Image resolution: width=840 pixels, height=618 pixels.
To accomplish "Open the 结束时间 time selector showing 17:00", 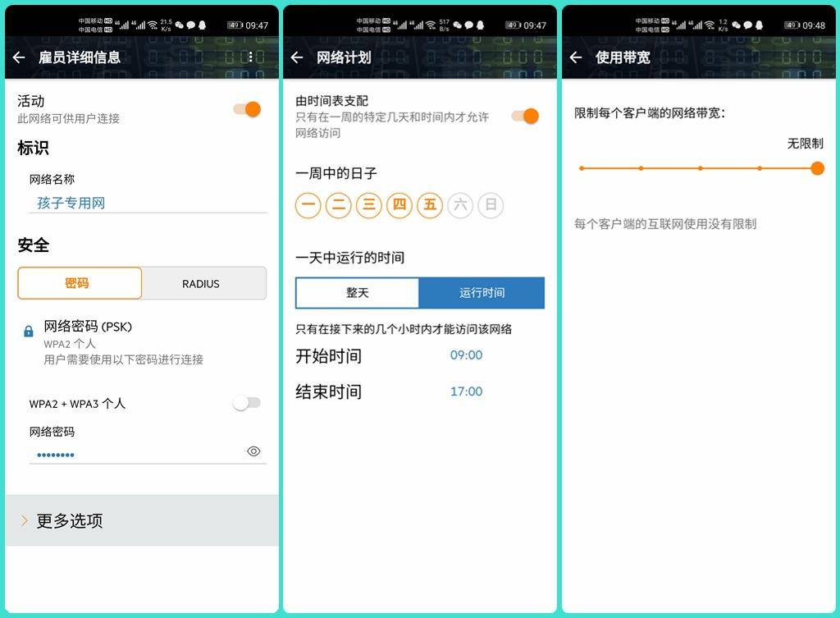I will pyautogui.click(x=466, y=391).
